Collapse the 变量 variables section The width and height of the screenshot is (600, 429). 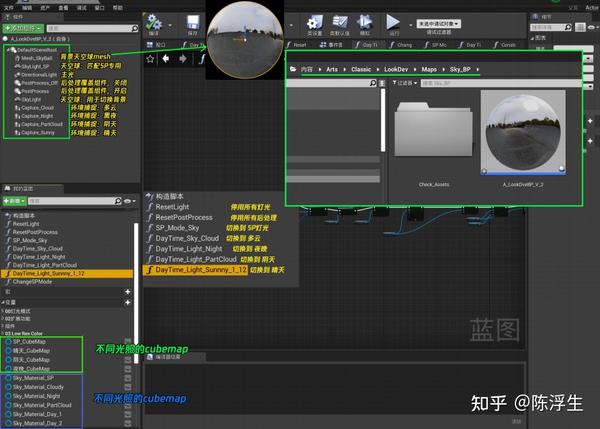[x=3, y=302]
